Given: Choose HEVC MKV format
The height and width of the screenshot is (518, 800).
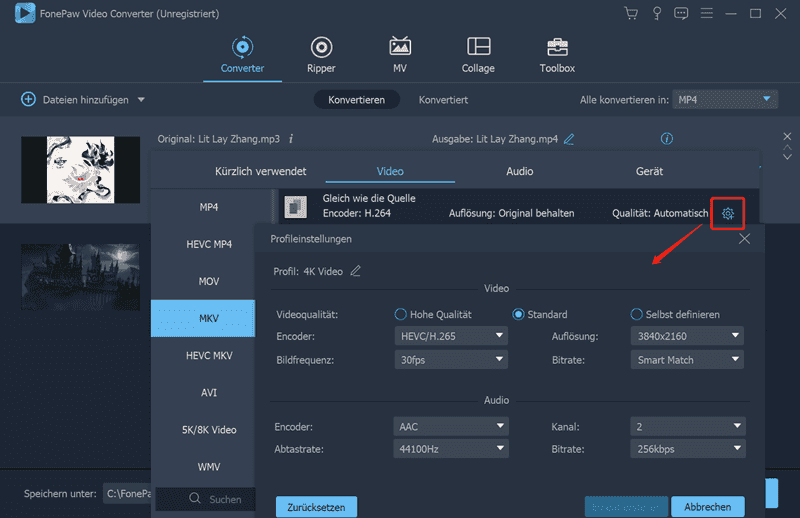Looking at the screenshot, I should pos(209,355).
